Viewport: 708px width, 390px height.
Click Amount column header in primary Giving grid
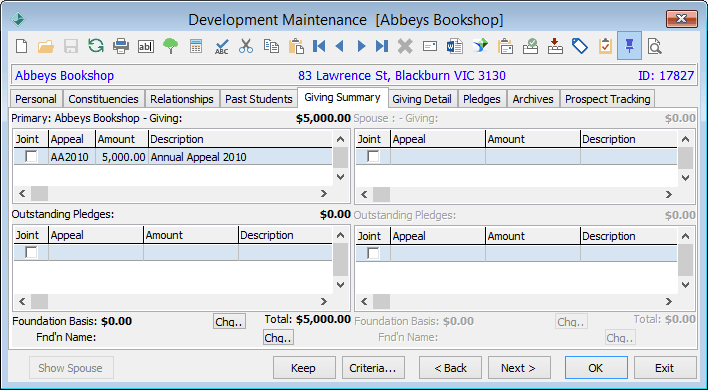122,139
